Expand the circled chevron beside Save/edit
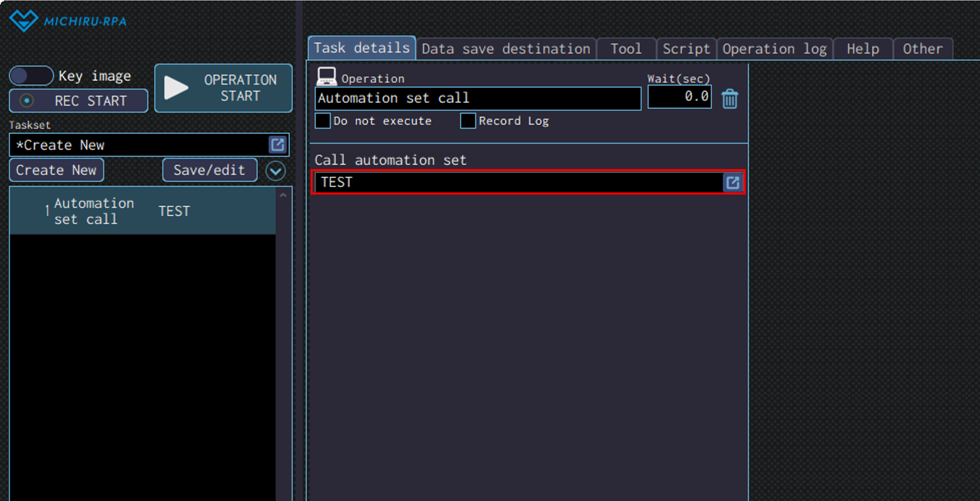Screen dimensions: 980x501 pyautogui.click(x=275, y=171)
